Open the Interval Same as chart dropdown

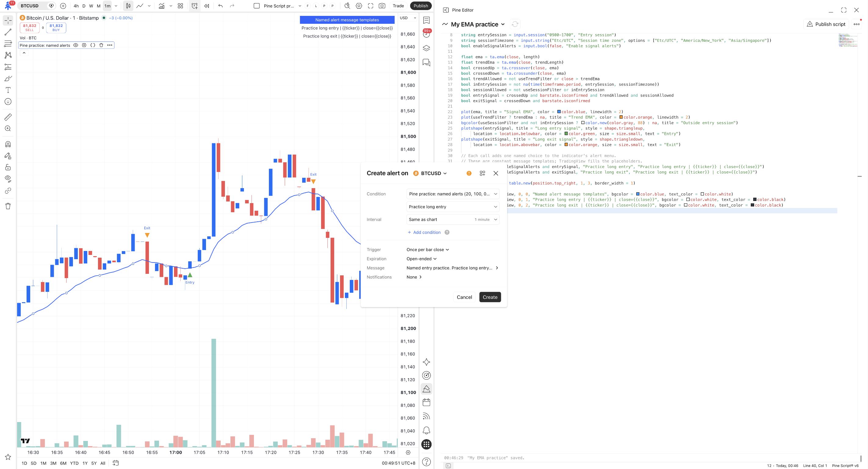click(x=453, y=220)
